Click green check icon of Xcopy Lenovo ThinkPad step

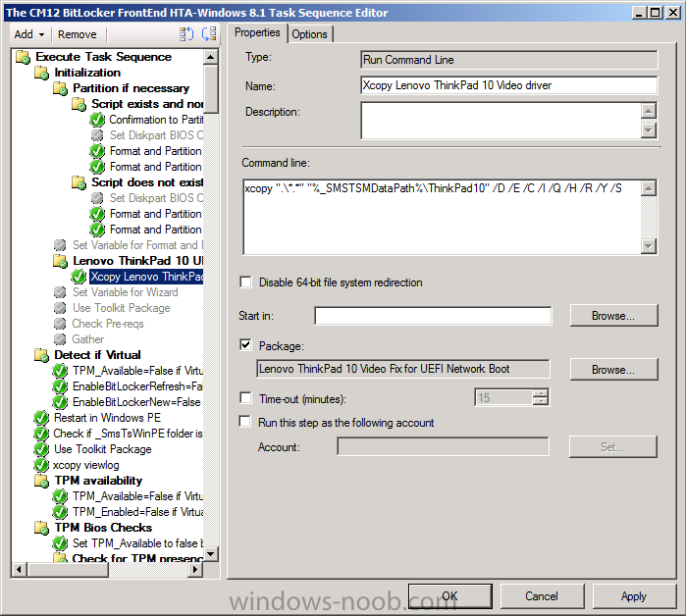point(79,277)
